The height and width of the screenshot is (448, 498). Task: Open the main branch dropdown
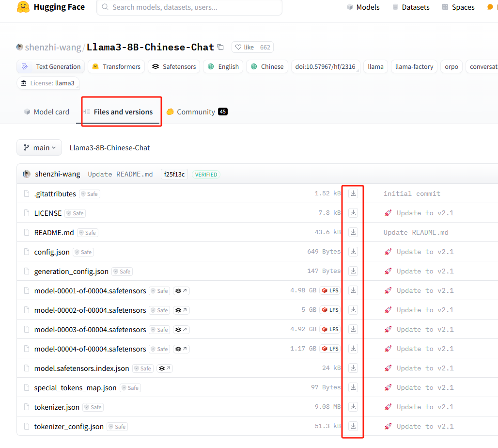click(x=39, y=148)
